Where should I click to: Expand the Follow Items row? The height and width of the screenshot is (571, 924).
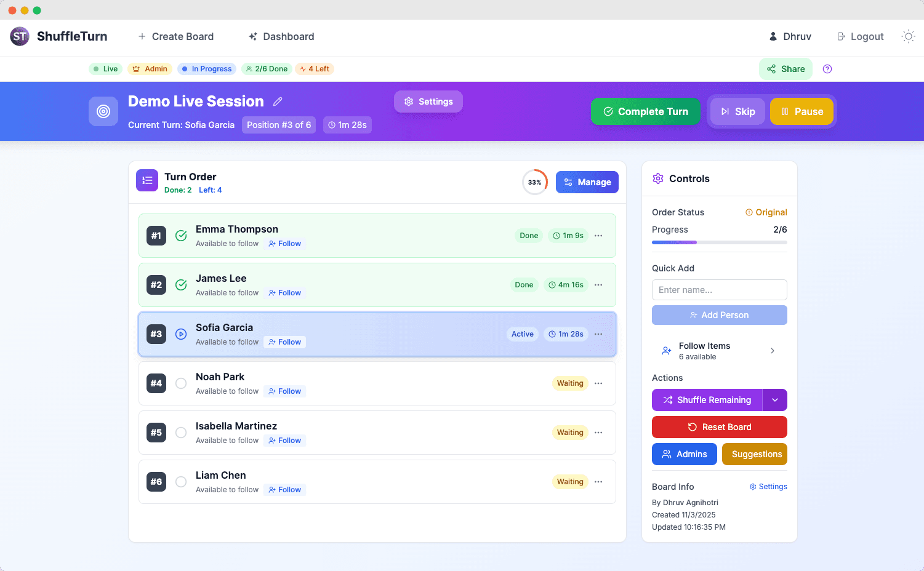pyautogui.click(x=719, y=351)
